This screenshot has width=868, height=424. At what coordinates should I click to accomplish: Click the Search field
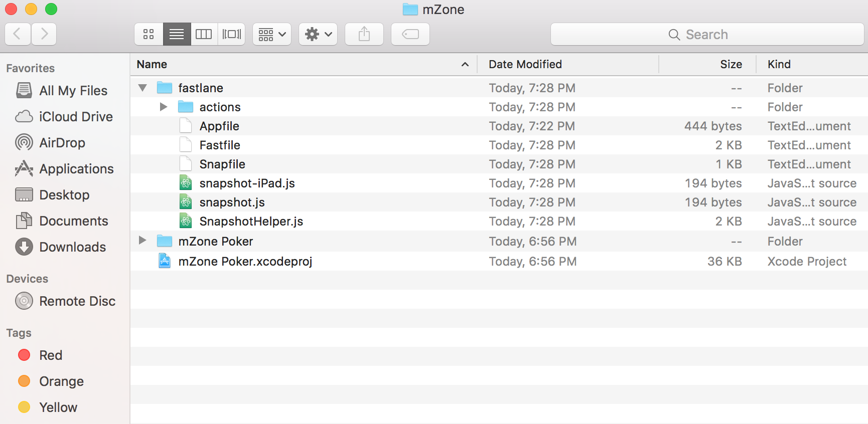[706, 34]
